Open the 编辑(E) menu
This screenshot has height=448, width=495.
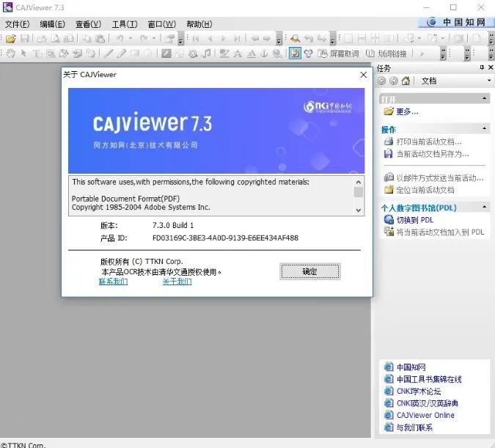pyautogui.click(x=52, y=24)
